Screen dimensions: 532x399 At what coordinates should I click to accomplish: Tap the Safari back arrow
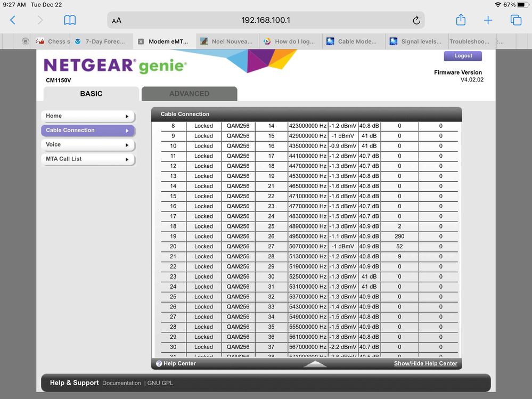[x=13, y=20]
